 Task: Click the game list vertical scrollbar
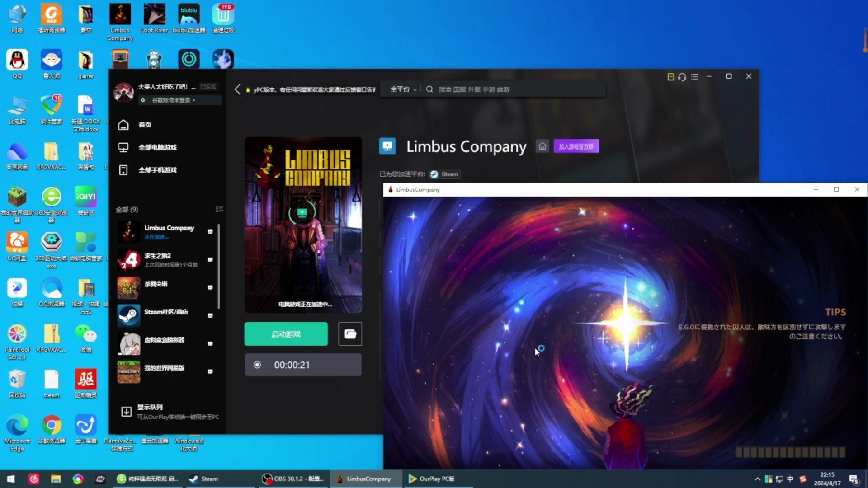tap(219, 267)
